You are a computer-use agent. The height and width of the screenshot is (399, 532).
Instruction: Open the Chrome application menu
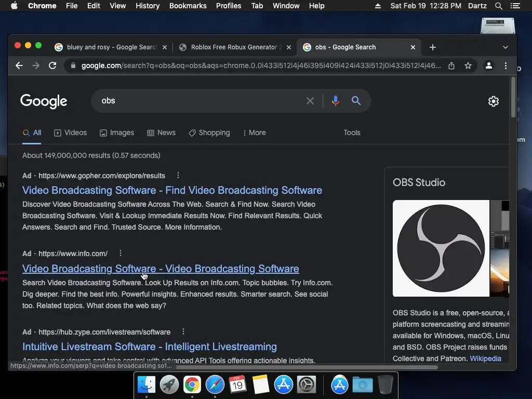pos(42,6)
